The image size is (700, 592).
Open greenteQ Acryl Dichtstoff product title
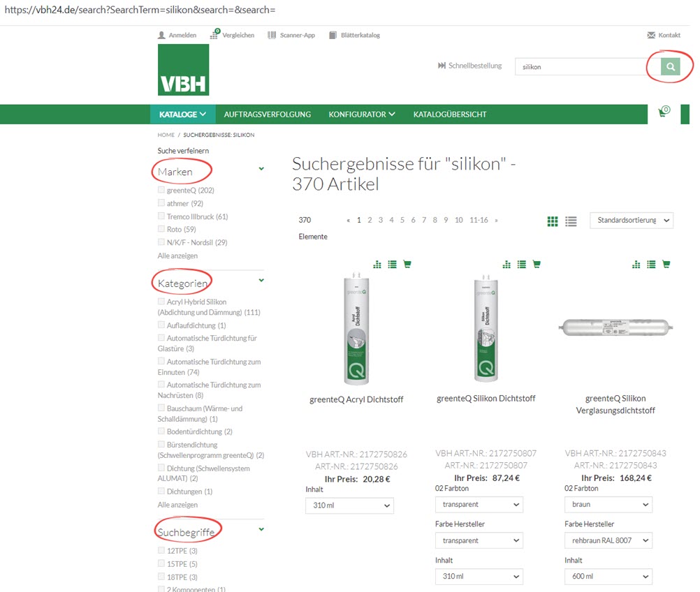pos(356,399)
